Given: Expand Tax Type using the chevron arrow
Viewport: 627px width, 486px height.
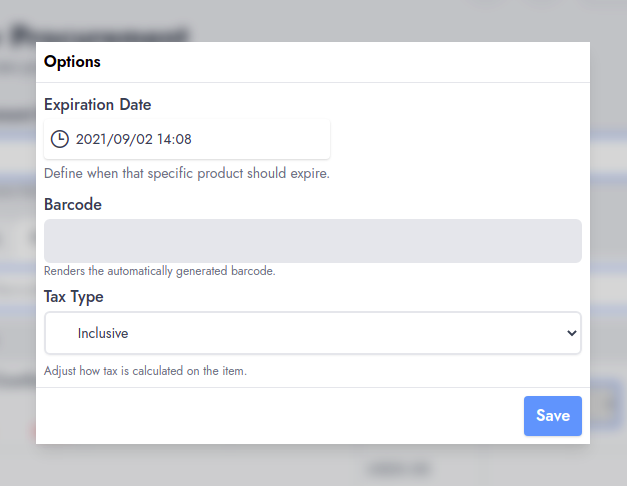Looking at the screenshot, I should (572, 333).
